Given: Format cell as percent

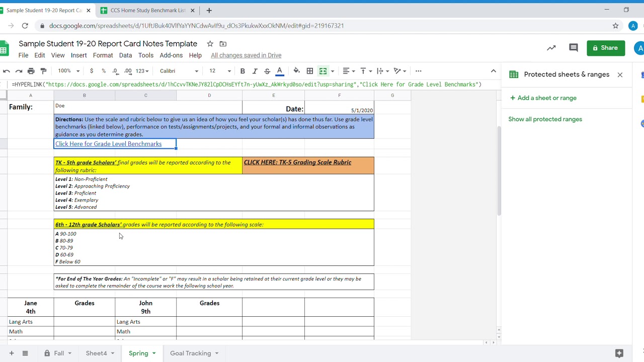Looking at the screenshot, I should pyautogui.click(x=104, y=71).
